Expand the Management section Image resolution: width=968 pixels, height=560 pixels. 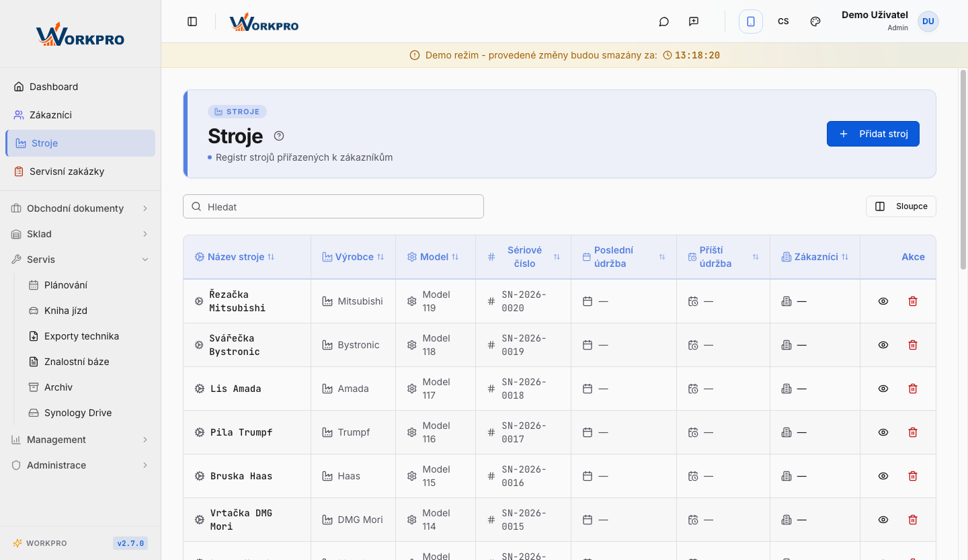[x=81, y=440]
